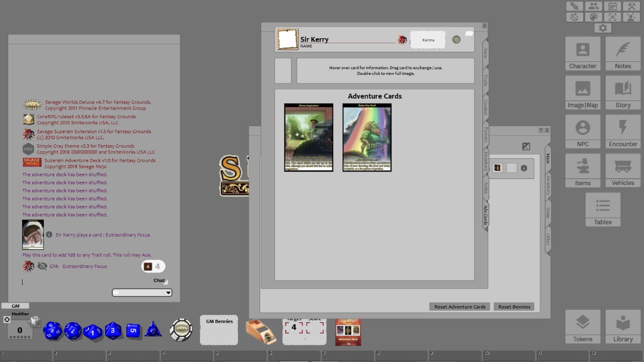The height and width of the screenshot is (362, 644).
Task: Select the Adv.Cards tab
Action: tap(485, 216)
